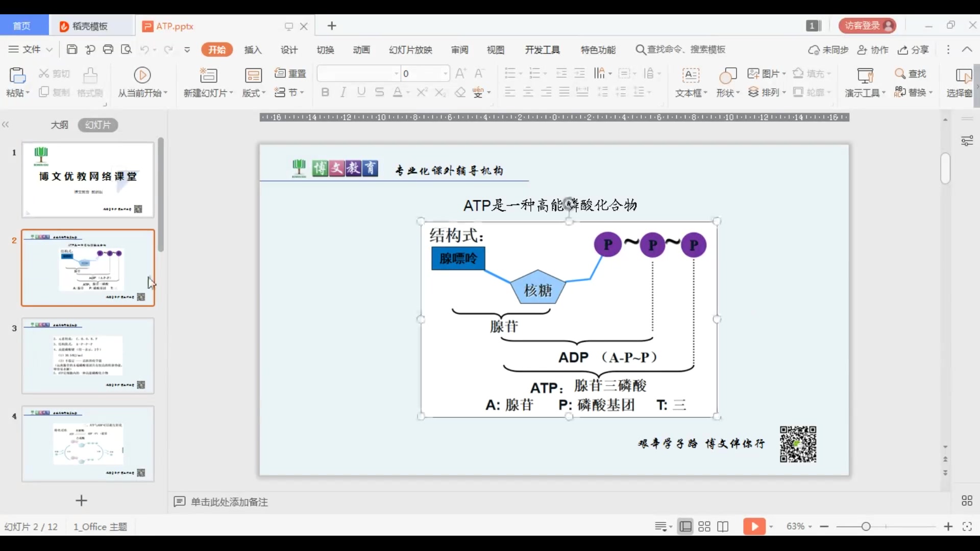Toggle Italic formatting

tap(344, 92)
